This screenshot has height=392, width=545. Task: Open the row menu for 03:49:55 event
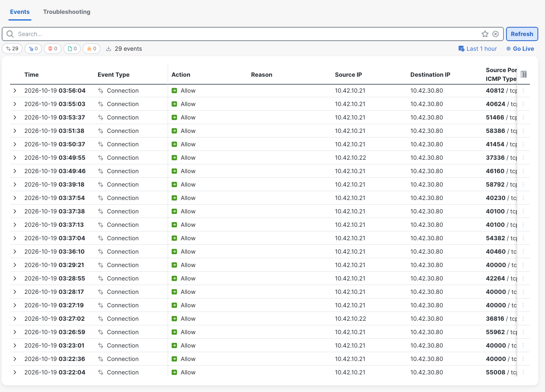pyautogui.click(x=523, y=158)
